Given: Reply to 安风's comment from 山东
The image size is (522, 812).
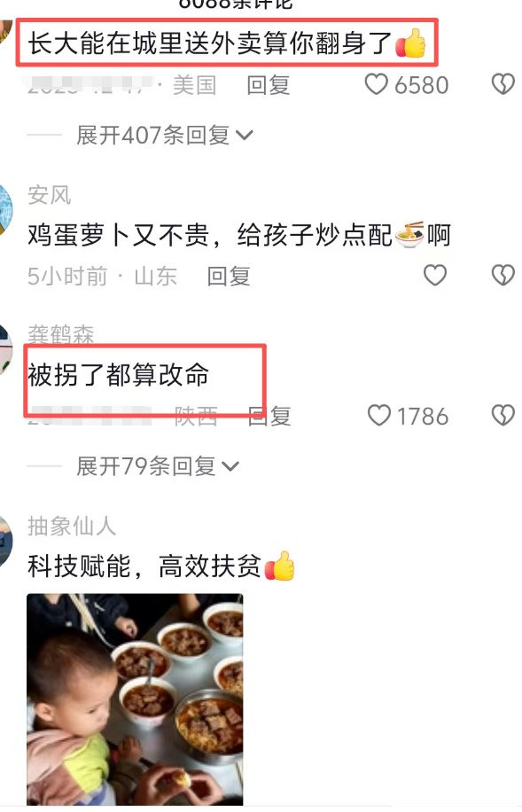Looking at the screenshot, I should click(x=229, y=276).
